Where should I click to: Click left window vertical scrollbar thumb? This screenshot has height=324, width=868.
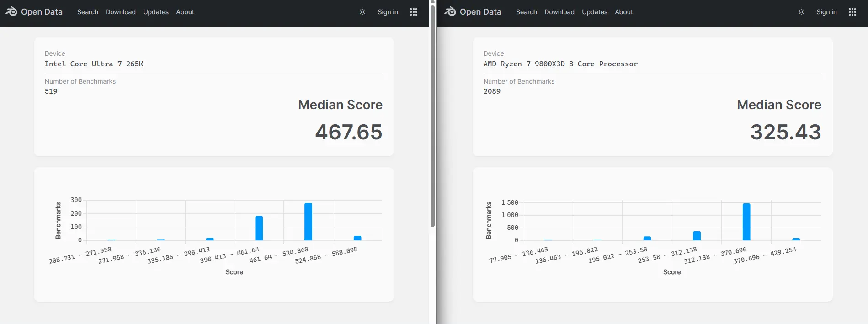pos(432,116)
